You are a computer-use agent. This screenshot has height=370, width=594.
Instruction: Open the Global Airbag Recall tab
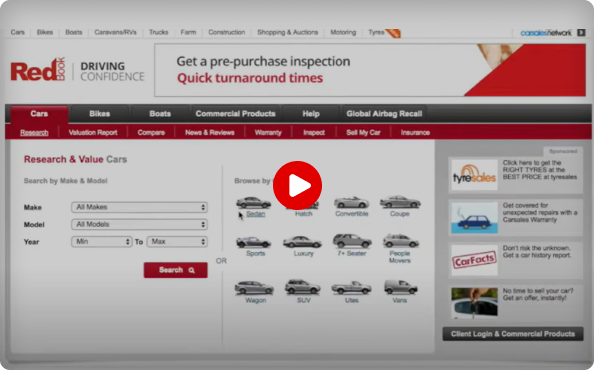(384, 114)
